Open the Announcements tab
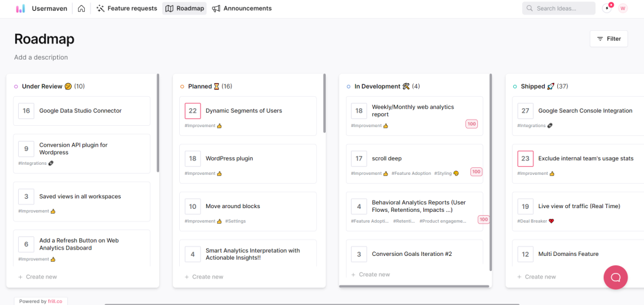 242,8
